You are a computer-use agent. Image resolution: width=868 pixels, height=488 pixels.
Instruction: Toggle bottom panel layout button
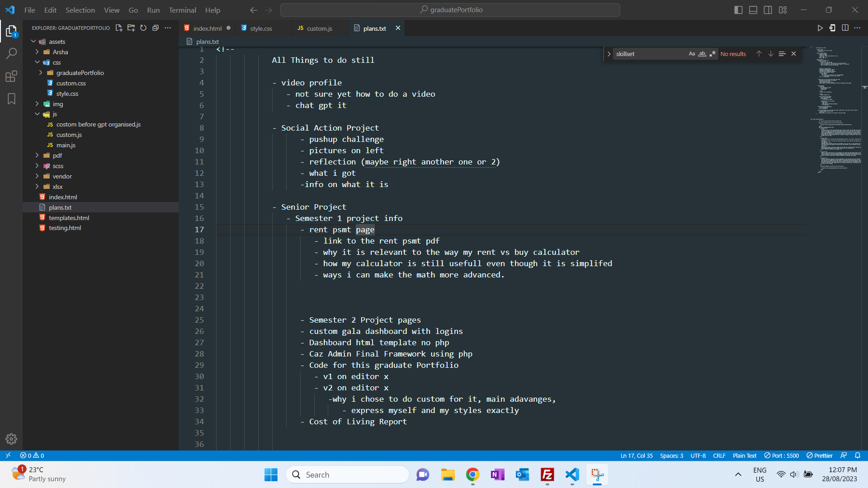753,10
